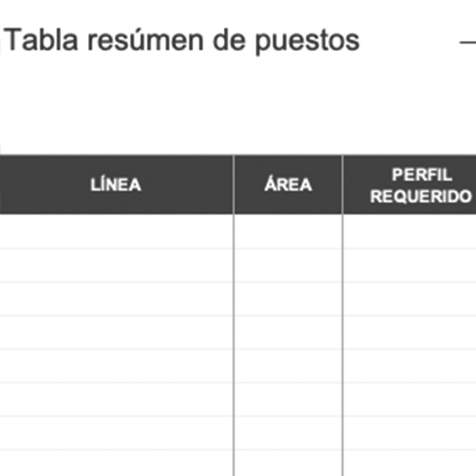Select fourth row cell under PERFIL REQUERIDO
Image resolution: width=476 pixels, height=476 pixels.
411,332
